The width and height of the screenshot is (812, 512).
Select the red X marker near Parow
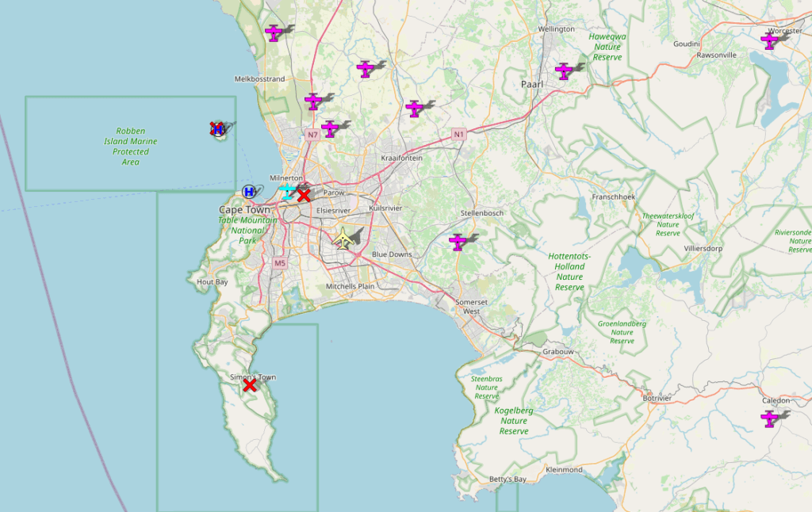(x=304, y=195)
